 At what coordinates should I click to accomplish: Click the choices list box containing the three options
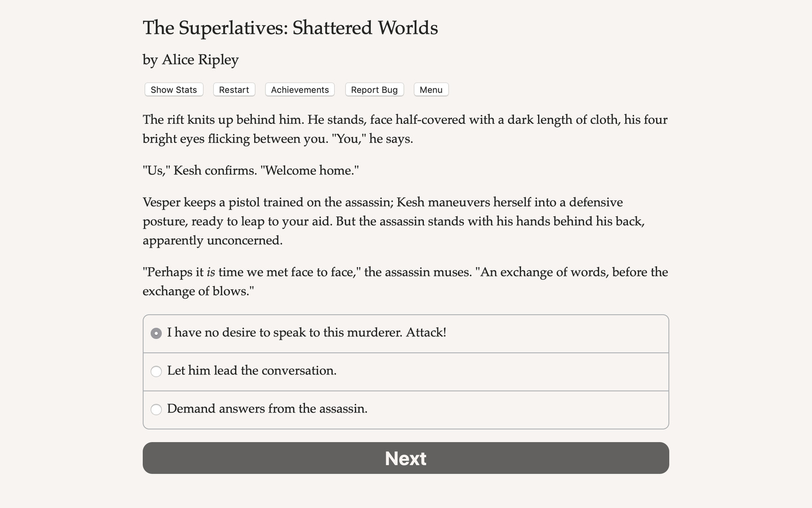(x=406, y=371)
